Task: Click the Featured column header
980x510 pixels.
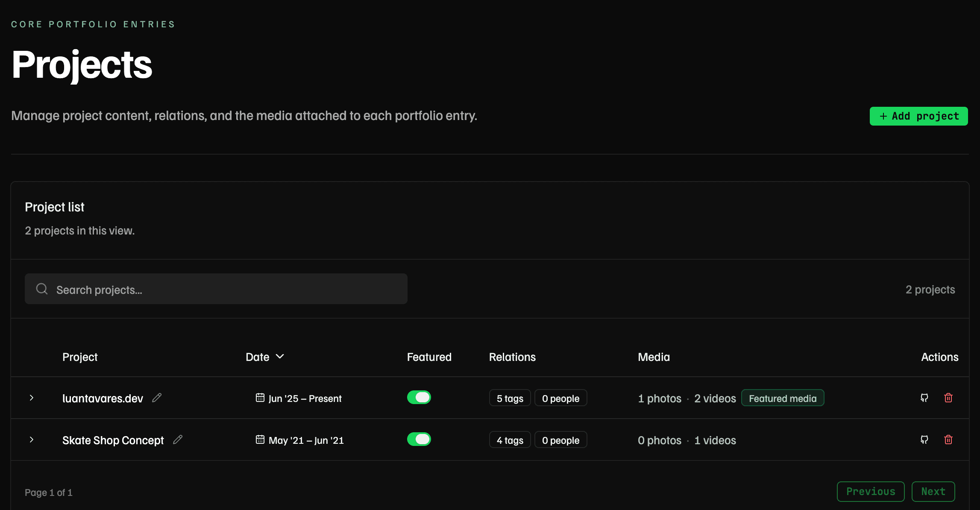Action: [429, 357]
